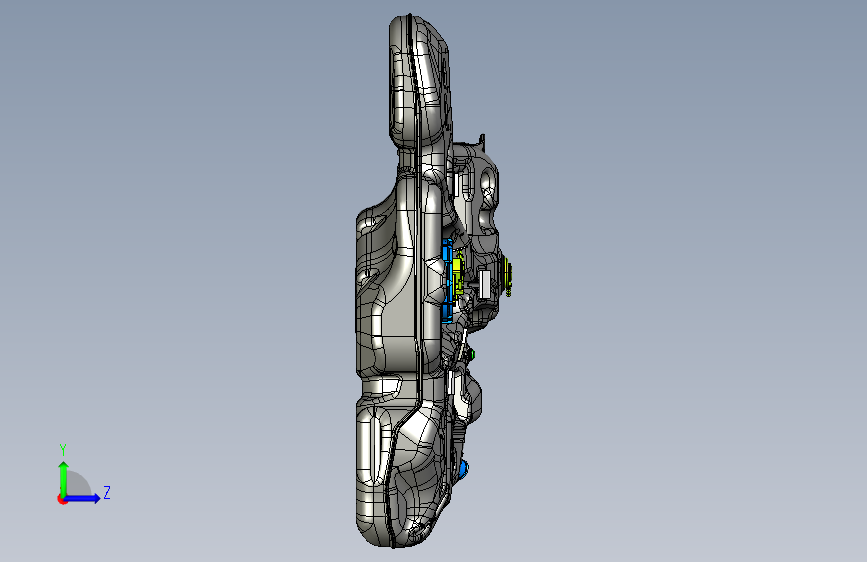Click the red X axis origin dot
Screen dimensions: 867x562
click(62, 499)
